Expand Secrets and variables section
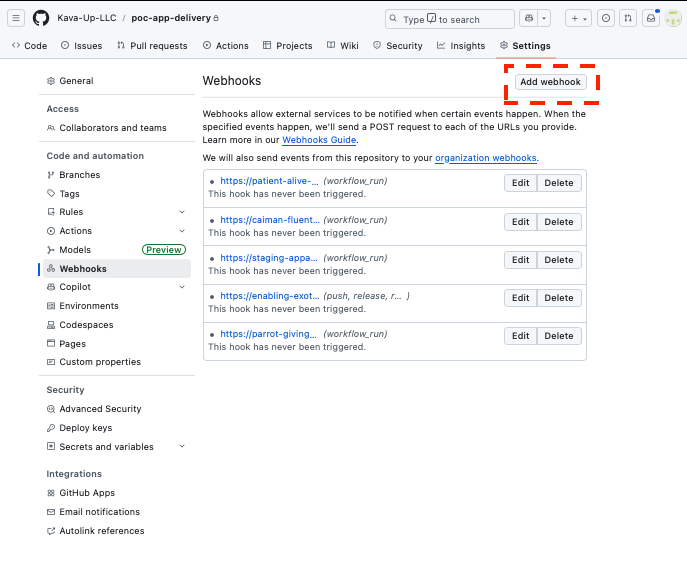This screenshot has width=687, height=576. coord(182,447)
